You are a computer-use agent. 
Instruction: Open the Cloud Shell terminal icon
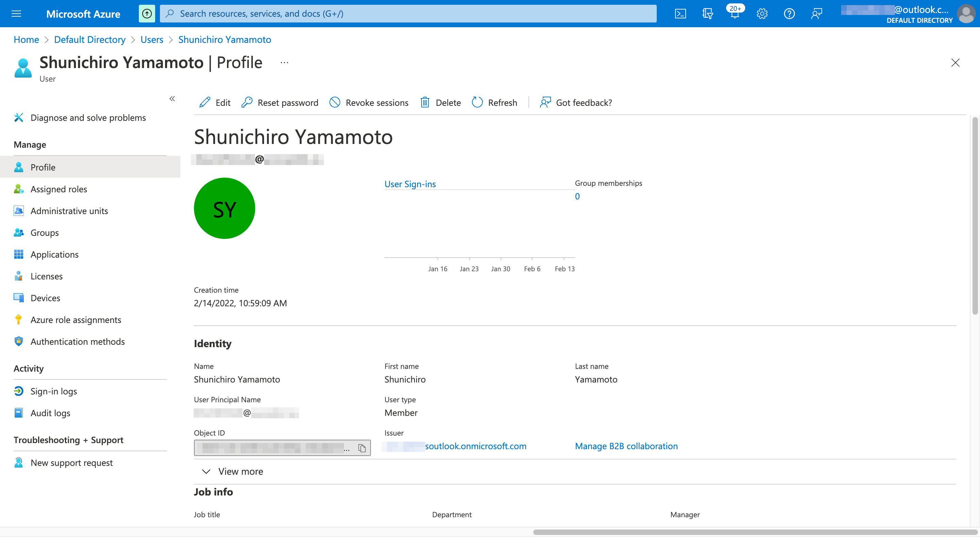click(680, 13)
